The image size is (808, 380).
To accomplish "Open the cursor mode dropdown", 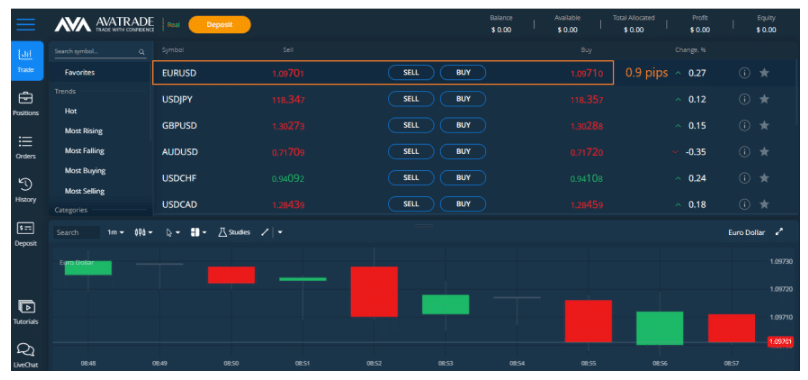I will [x=173, y=232].
